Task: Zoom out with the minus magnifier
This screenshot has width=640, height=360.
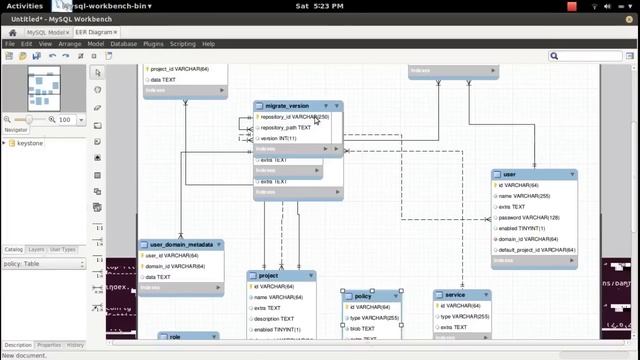Action: tap(7, 120)
